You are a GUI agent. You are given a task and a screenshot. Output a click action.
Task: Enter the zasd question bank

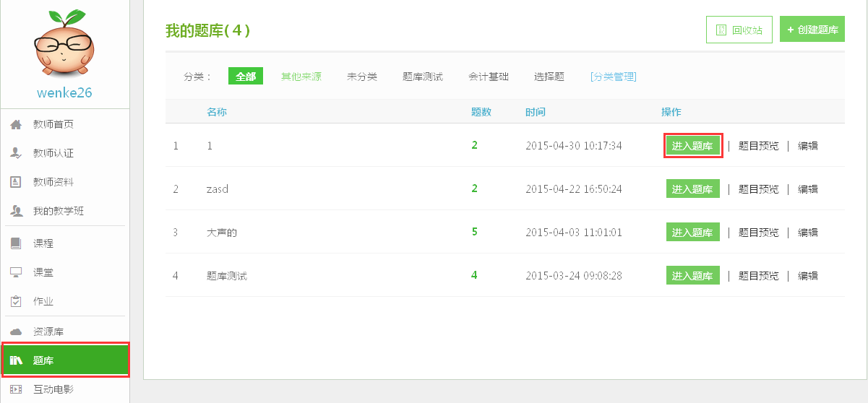(x=693, y=188)
